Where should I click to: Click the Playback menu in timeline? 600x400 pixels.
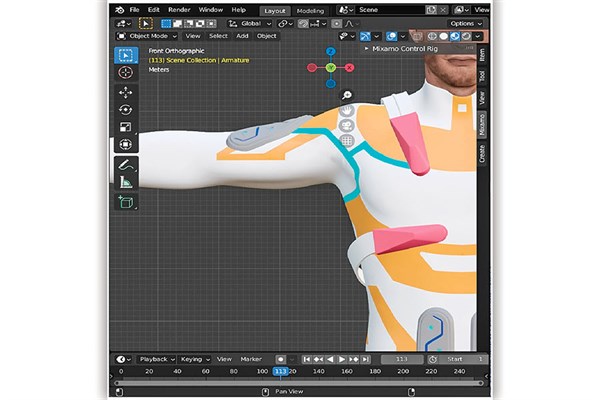[156, 358]
